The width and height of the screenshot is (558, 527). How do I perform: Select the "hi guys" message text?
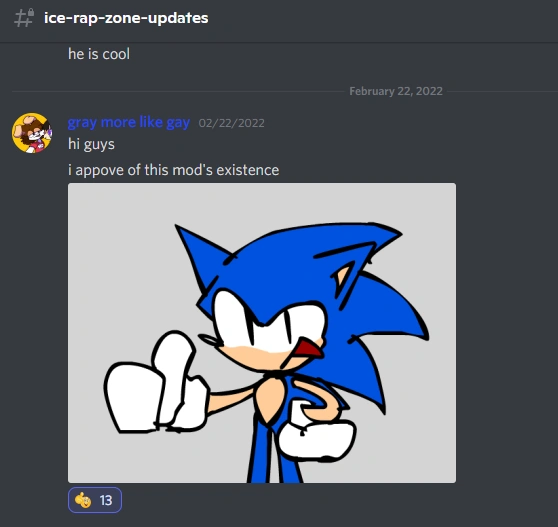pos(91,144)
